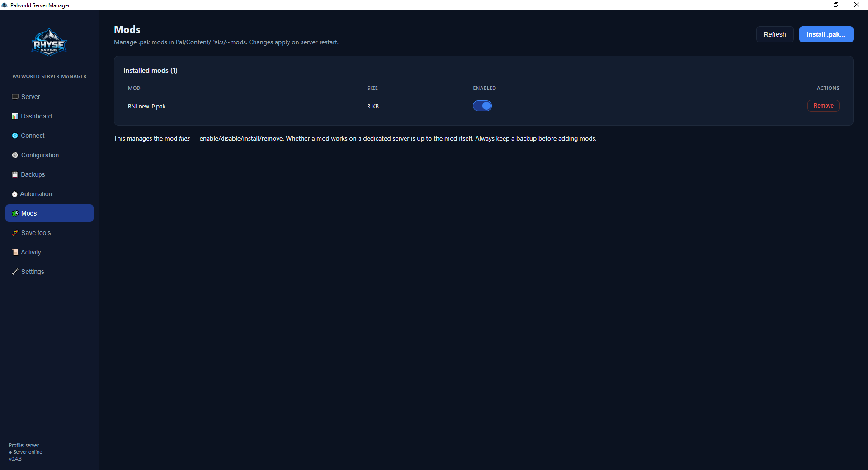Viewport: 868px width, 470px height.
Task: Click the Connect globe icon
Action: (x=15, y=136)
